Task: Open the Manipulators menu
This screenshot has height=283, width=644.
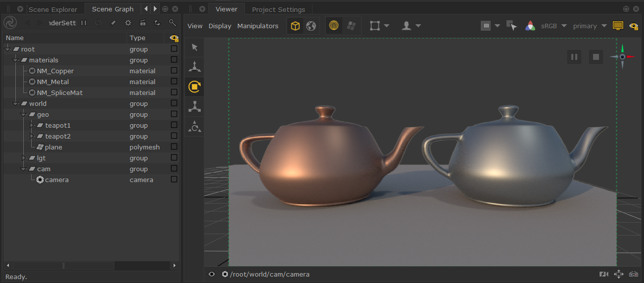Action: (258, 26)
